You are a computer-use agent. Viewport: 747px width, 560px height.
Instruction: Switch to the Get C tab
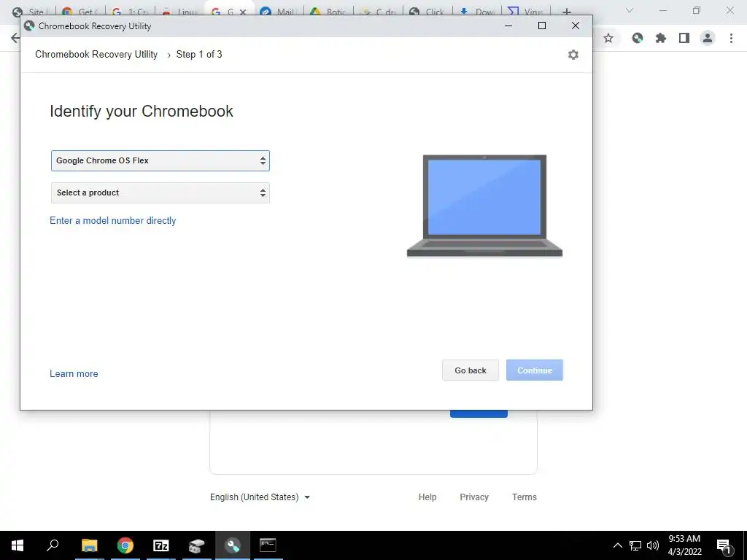tap(80, 12)
